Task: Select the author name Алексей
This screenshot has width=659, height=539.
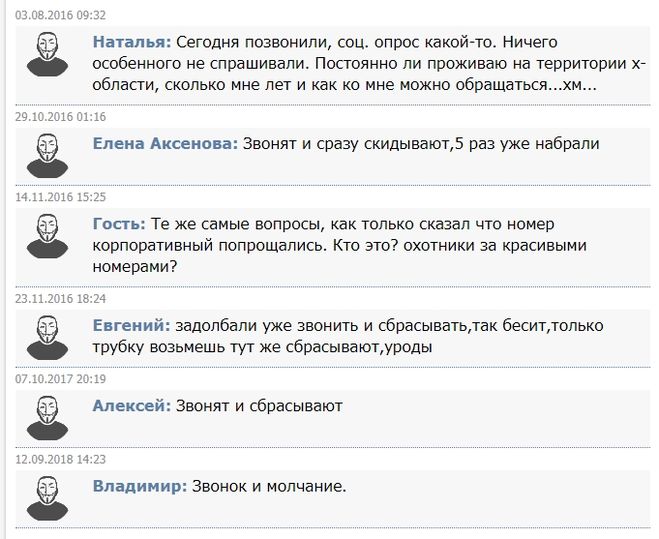Action: (x=131, y=406)
